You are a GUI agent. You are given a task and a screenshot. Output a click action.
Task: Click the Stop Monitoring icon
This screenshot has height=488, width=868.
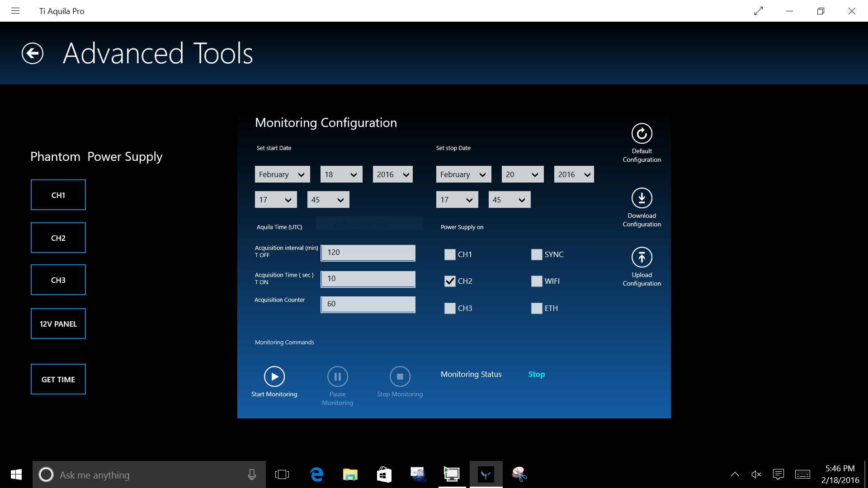pos(400,376)
